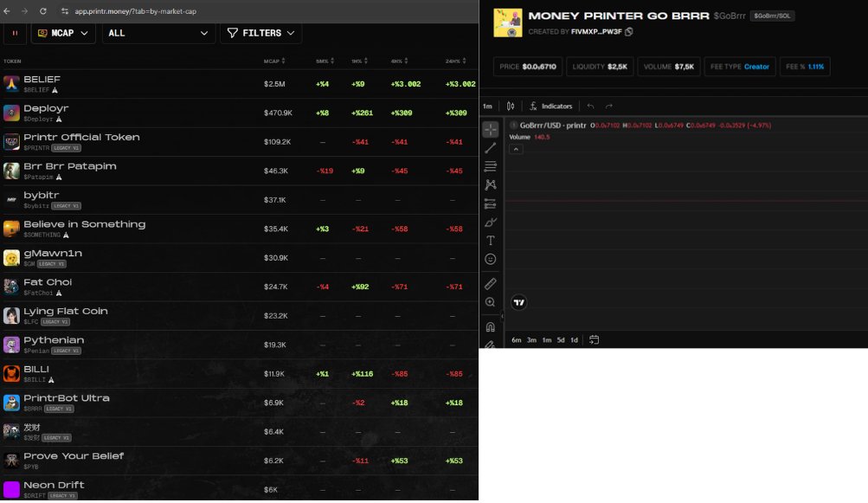This screenshot has height=503, width=868.
Task: Open the Deployr token row
Action: coord(239,113)
